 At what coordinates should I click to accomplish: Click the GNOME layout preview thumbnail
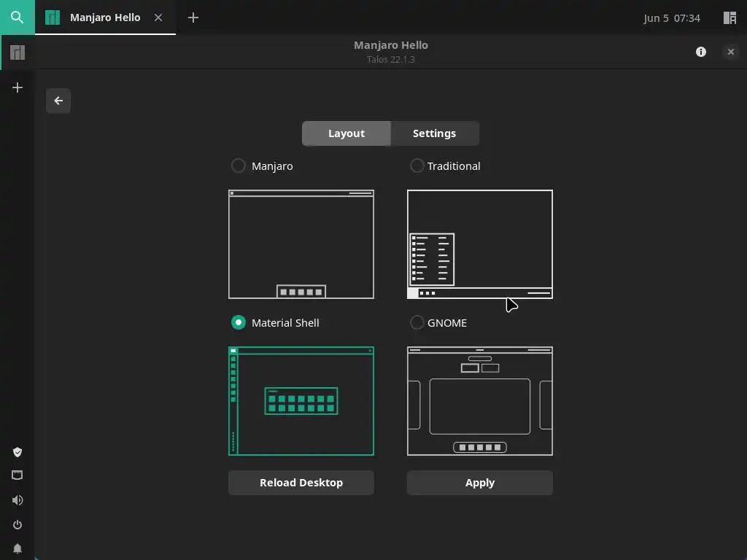(x=480, y=401)
